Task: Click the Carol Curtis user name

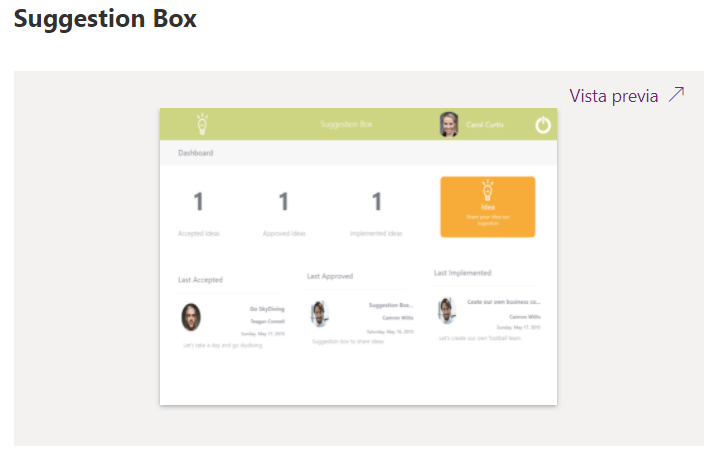Action: 485,125
